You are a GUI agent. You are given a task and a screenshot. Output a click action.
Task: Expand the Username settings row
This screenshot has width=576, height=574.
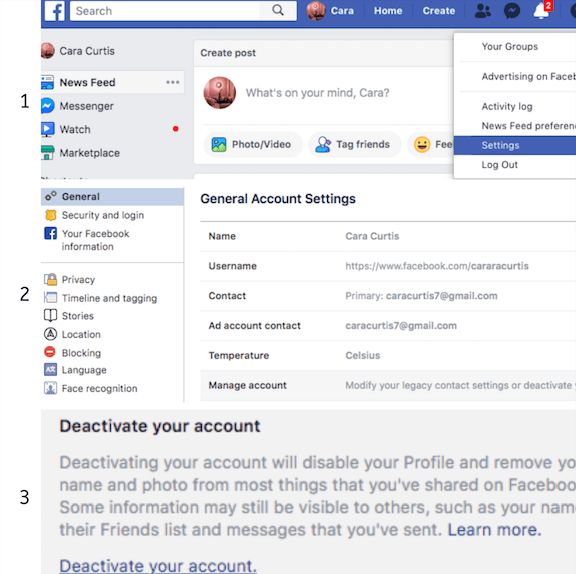pyautogui.click(x=388, y=266)
